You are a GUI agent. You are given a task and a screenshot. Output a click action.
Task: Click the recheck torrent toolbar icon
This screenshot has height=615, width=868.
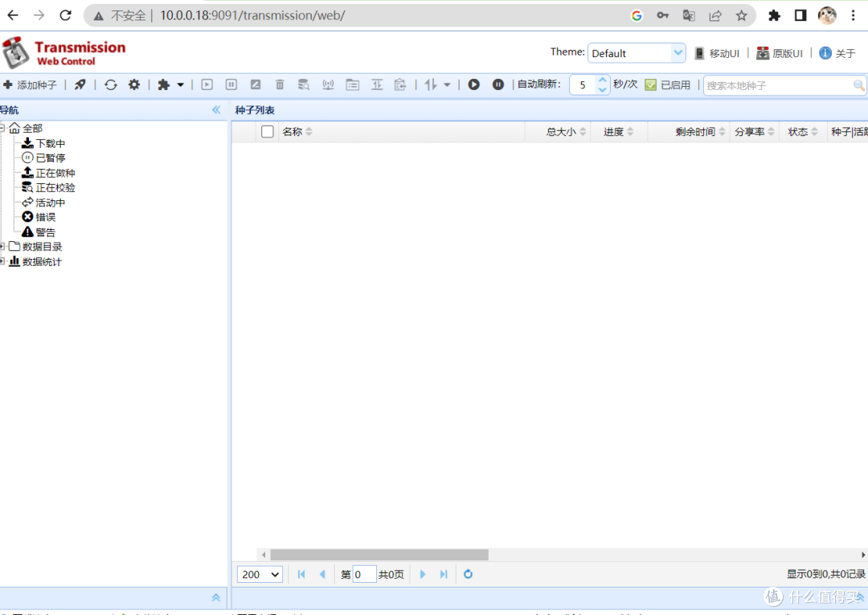point(304,84)
